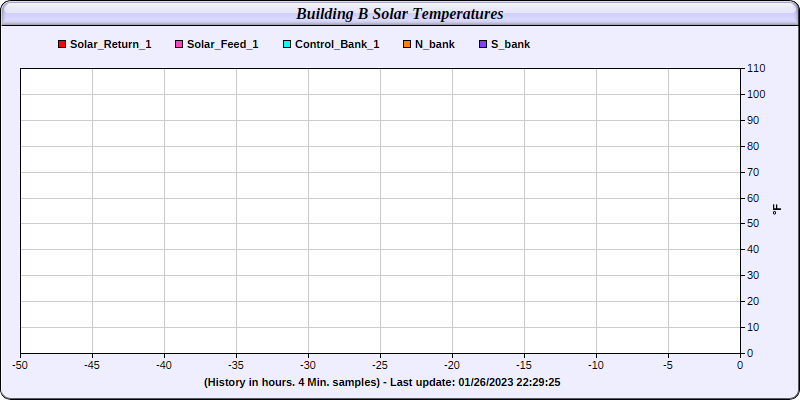
Task: Click the red Solar_Return_1 legend swatch
Action: point(62,44)
